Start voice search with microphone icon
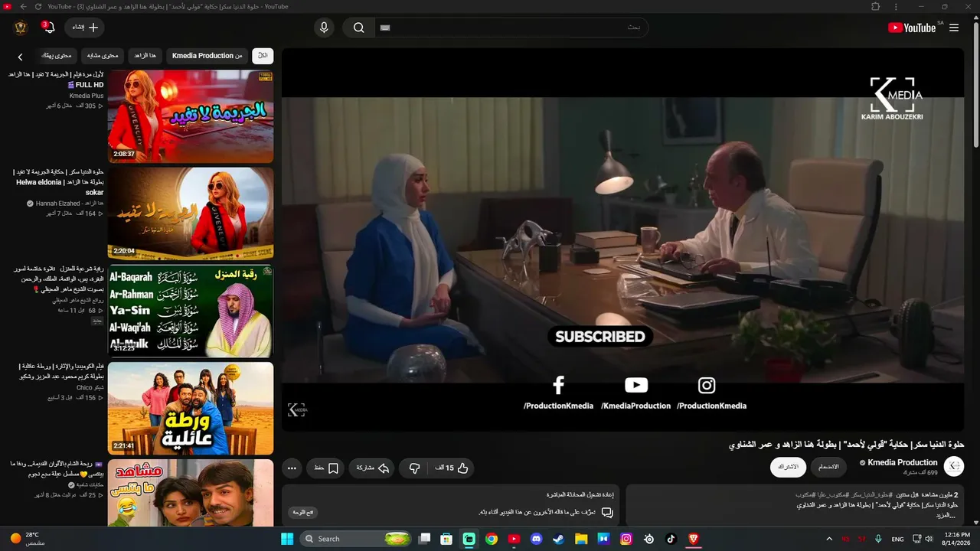This screenshot has width=980, height=551. click(x=324, y=28)
